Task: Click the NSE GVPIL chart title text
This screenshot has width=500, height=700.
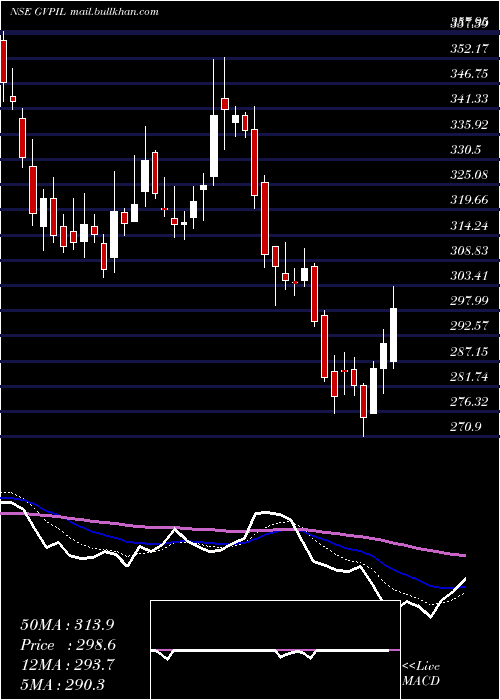Action: pyautogui.click(x=39, y=12)
